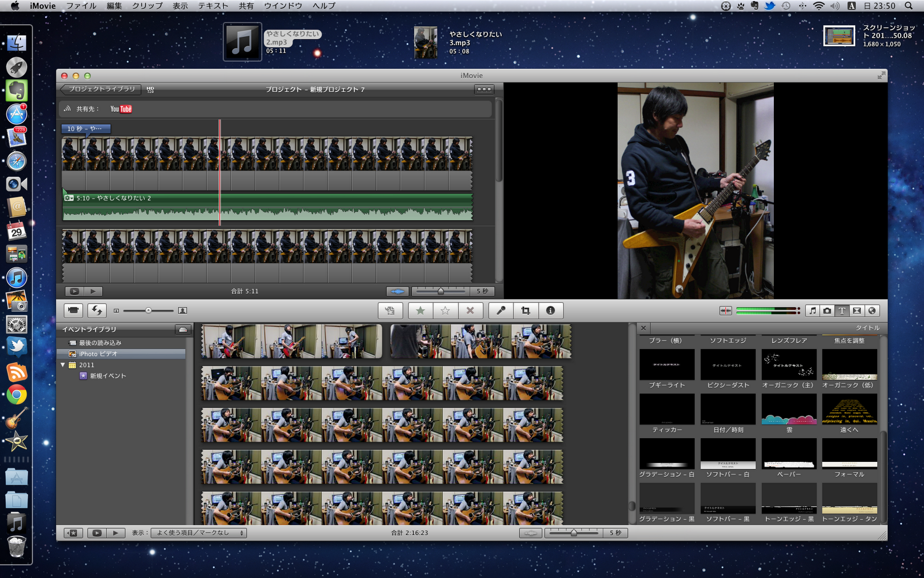924x578 pixels.
Task: Toggle project audio waveform display
Action: tap(397, 291)
